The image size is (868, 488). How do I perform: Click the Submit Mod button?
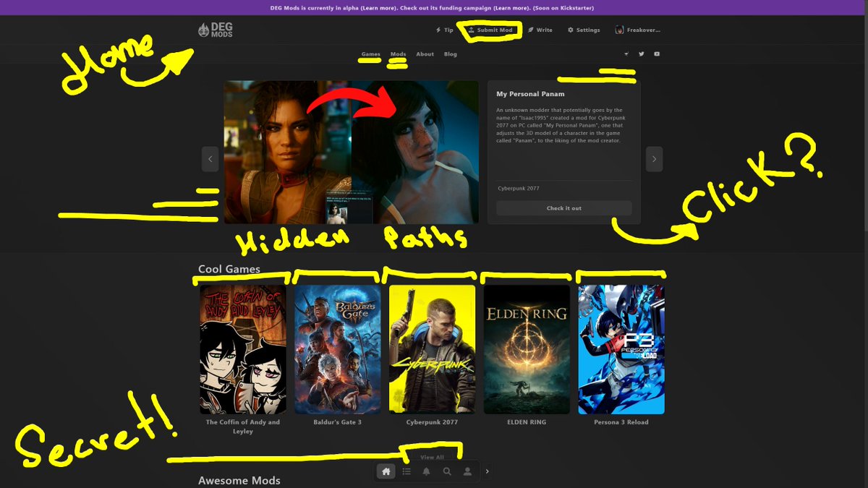pyautogui.click(x=490, y=30)
